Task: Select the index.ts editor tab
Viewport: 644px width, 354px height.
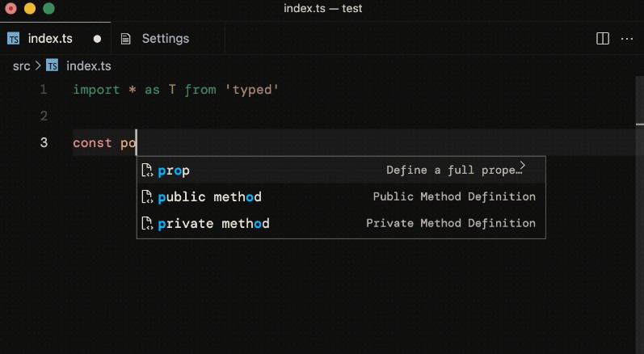Action: coord(48,38)
